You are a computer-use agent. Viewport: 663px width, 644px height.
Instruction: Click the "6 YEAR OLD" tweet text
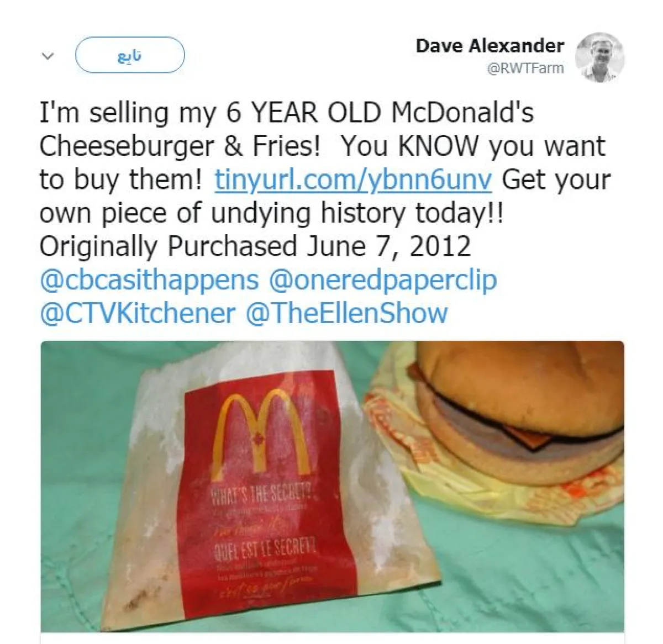pyautogui.click(x=304, y=113)
